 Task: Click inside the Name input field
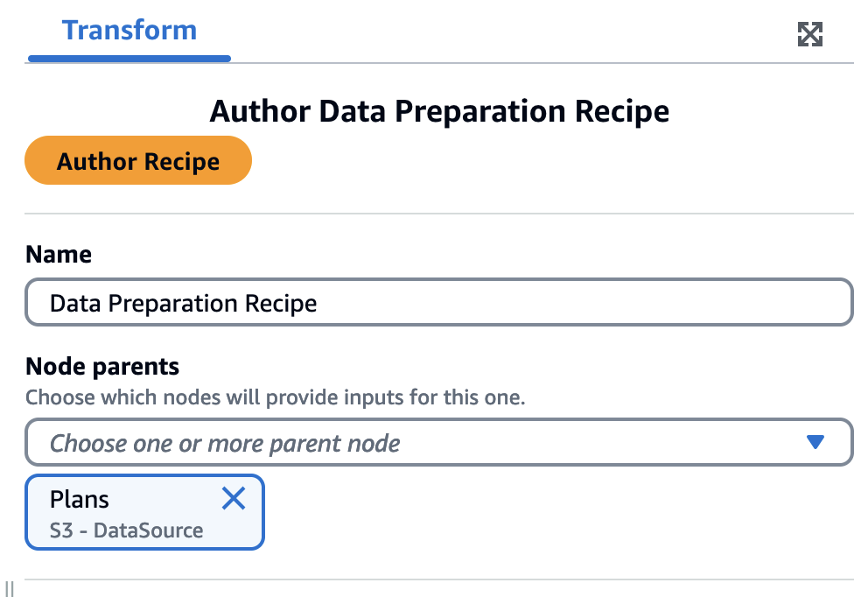(x=437, y=301)
